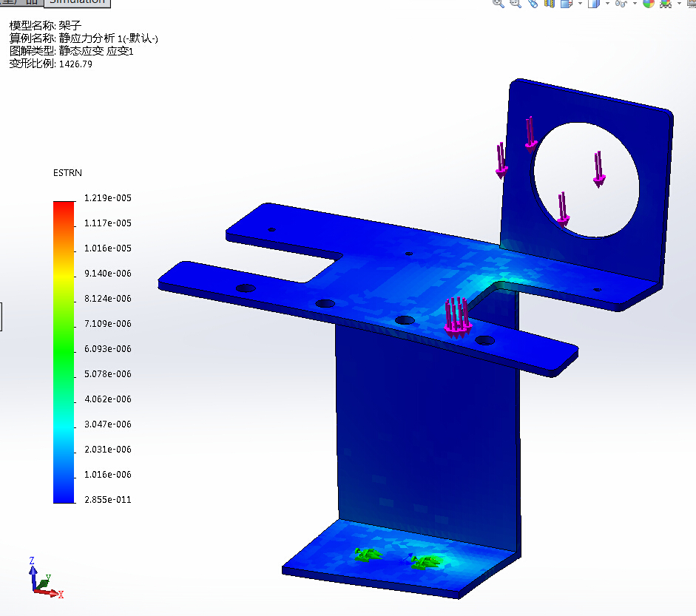Select the bracket model in the graphics area

(370, 296)
